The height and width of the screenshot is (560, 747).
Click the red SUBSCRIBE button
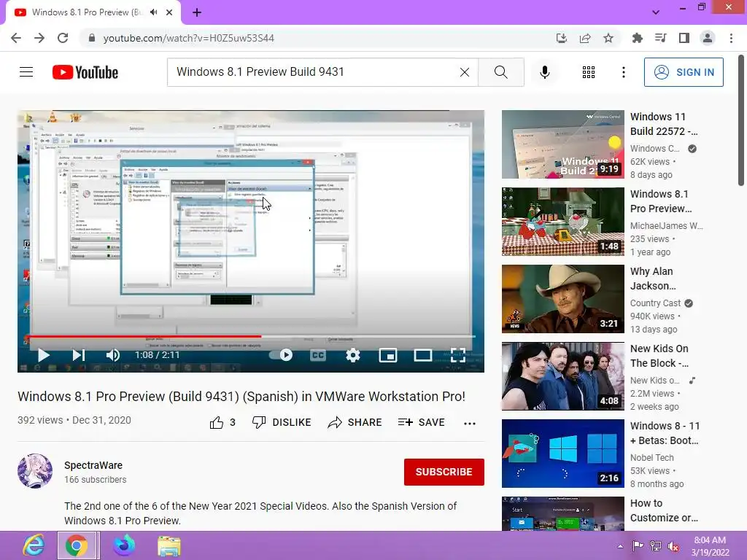pos(444,472)
